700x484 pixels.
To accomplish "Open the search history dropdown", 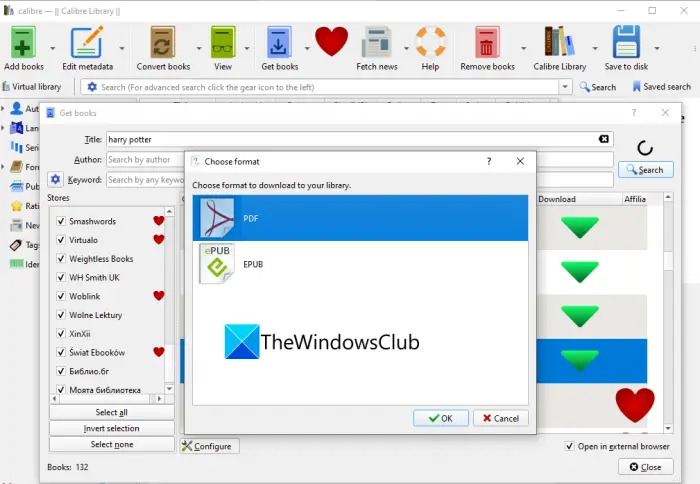I will [565, 87].
